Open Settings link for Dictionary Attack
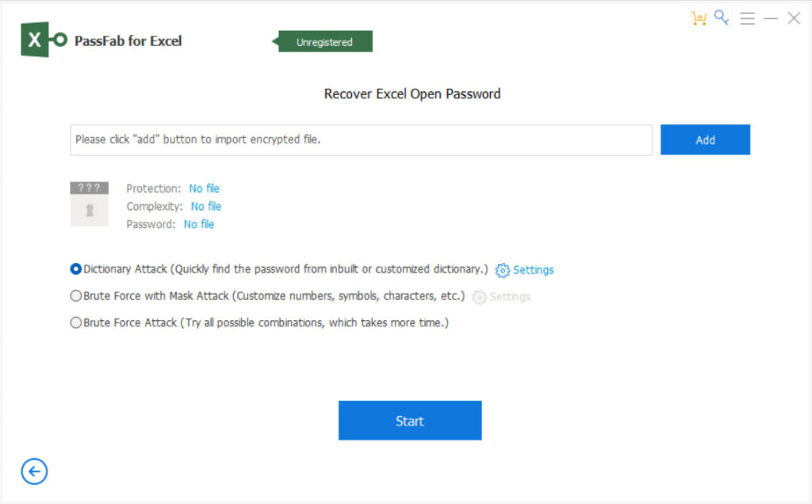Image resolution: width=812 pixels, height=504 pixels. [533, 270]
